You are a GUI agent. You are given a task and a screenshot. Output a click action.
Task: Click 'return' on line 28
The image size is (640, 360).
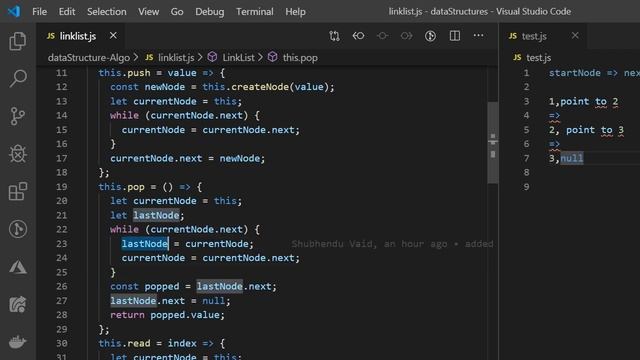(x=127, y=315)
